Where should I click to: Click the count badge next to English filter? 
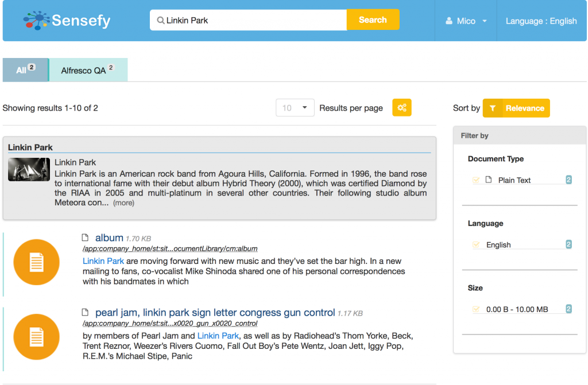click(x=568, y=244)
